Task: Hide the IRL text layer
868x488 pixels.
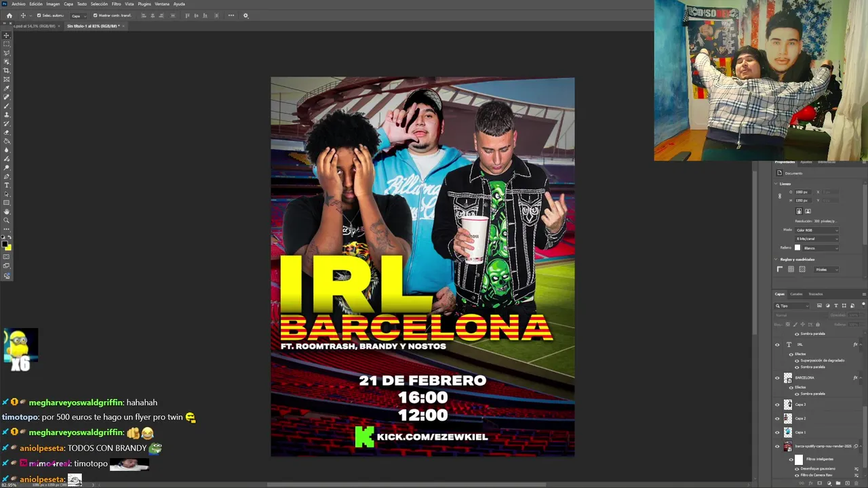Action: point(777,344)
